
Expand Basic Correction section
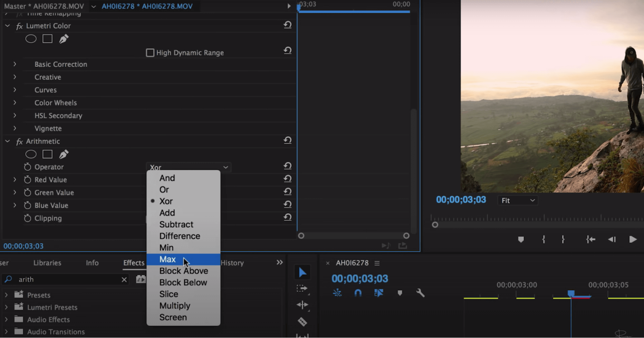[15, 64]
